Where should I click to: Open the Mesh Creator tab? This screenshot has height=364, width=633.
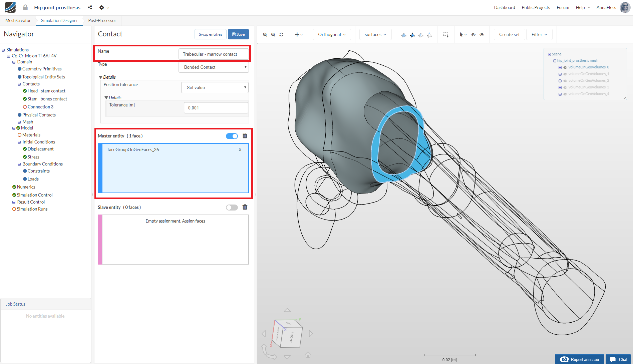tap(18, 21)
